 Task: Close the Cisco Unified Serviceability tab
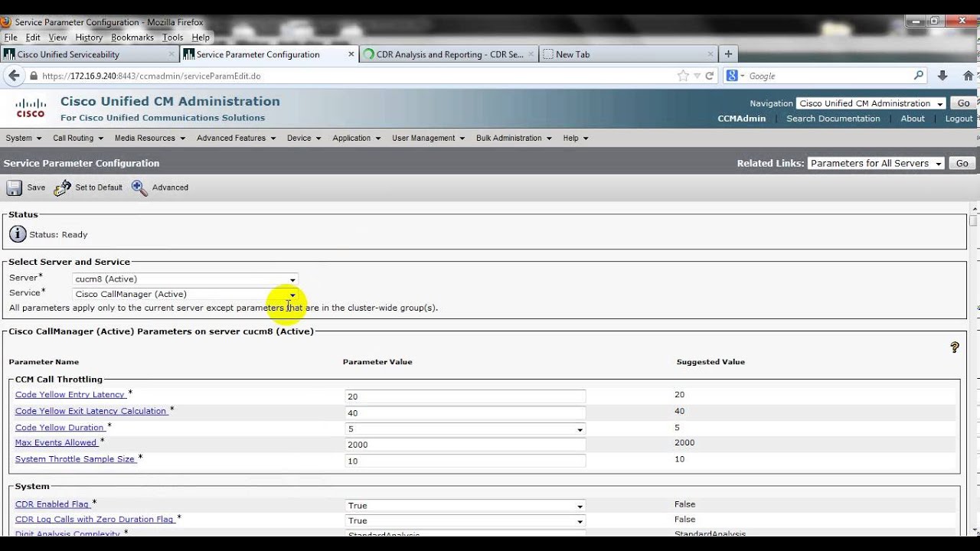171,54
